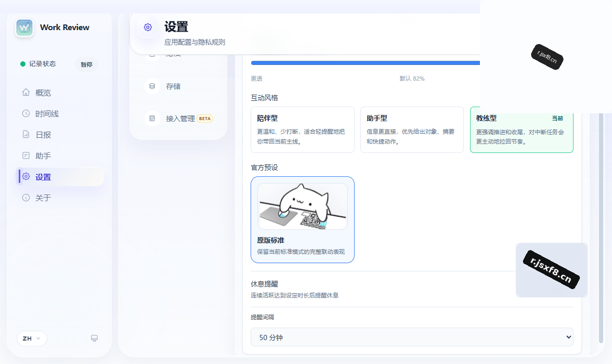This screenshot has height=364, width=612.
Task: Select the 助手型 interaction style
Action: (x=412, y=129)
